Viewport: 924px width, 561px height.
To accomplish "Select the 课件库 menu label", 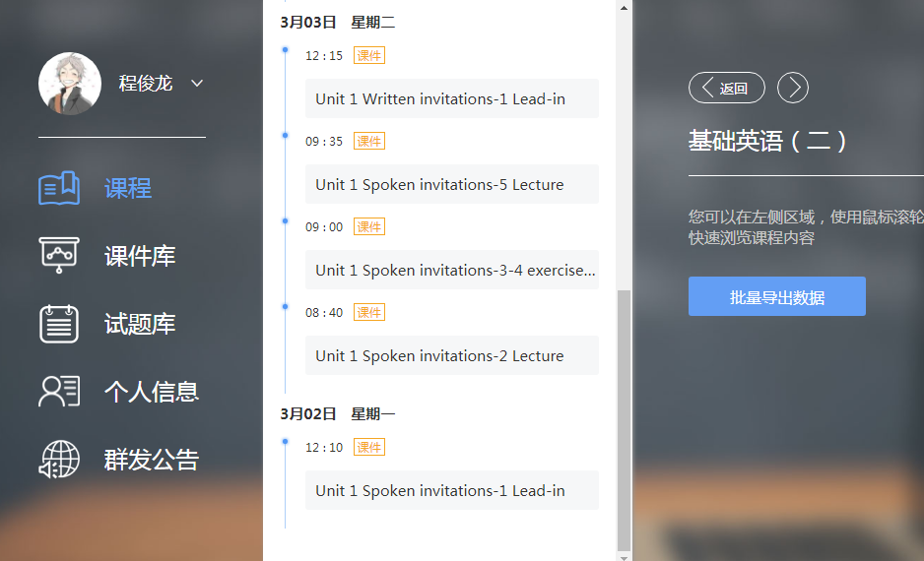I will click(x=140, y=256).
